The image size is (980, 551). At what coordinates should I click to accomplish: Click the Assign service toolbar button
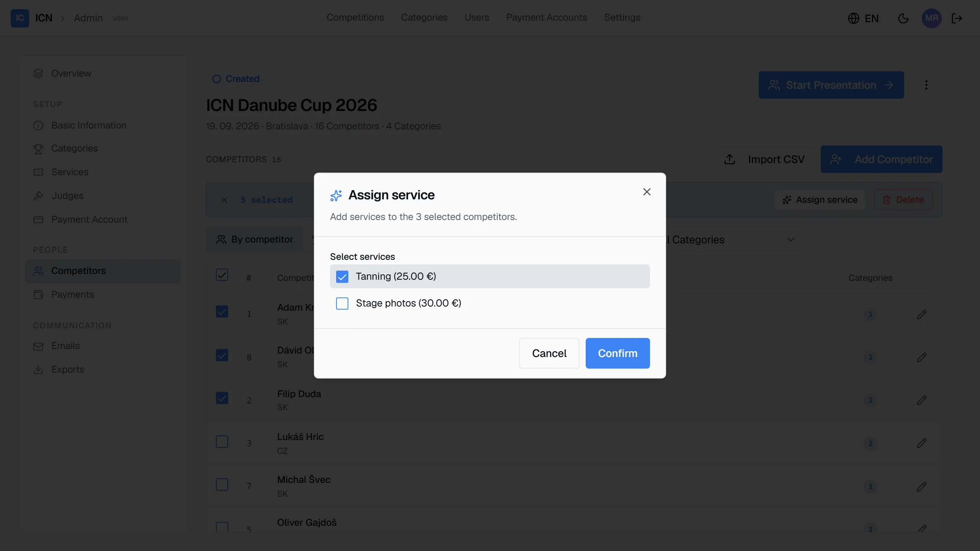[820, 200]
